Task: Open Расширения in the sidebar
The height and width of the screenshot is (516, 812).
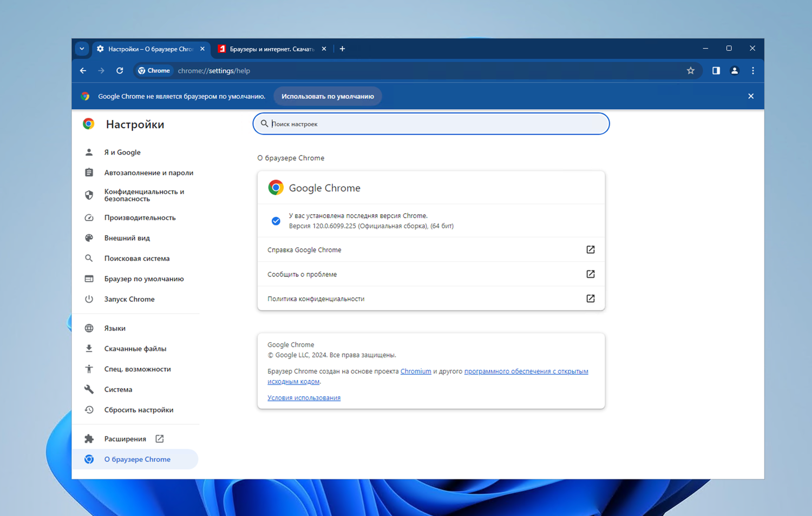Action: (x=135, y=439)
